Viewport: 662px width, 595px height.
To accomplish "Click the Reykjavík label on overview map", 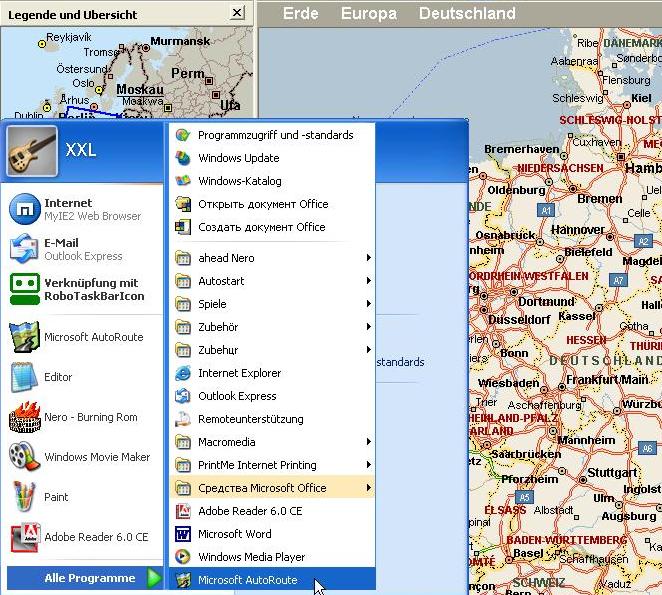I will [x=69, y=37].
